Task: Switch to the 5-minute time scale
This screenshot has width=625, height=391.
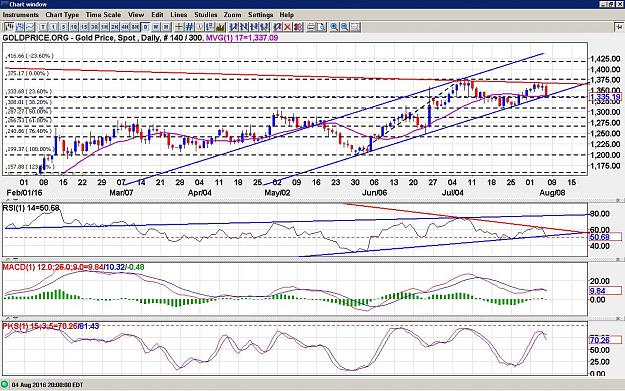Action: click(63, 27)
